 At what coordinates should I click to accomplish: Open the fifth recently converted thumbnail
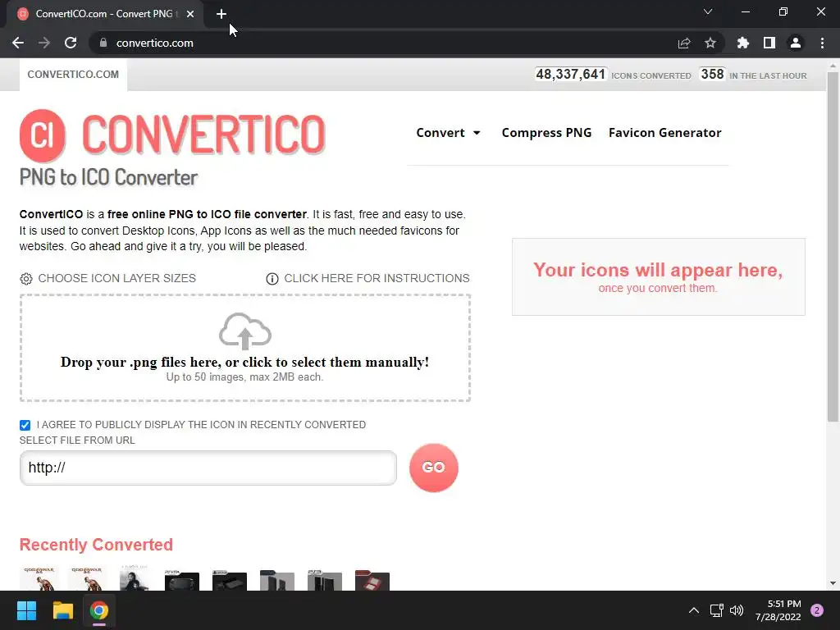(230, 580)
